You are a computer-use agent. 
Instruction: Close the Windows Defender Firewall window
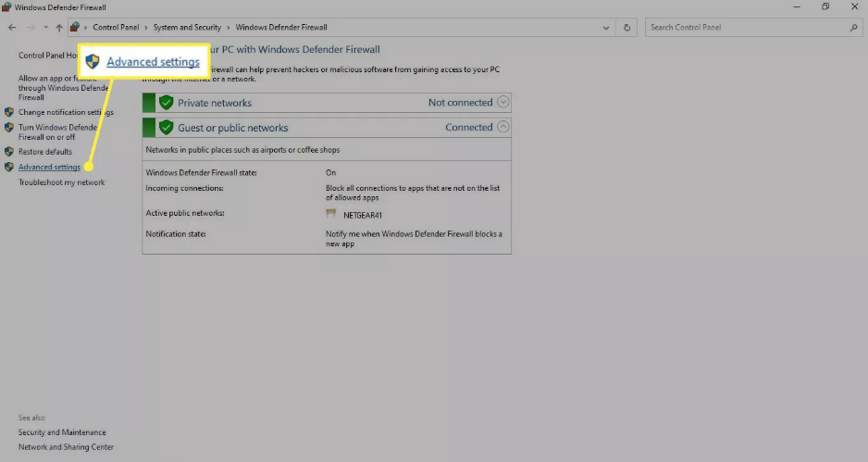pos(854,6)
